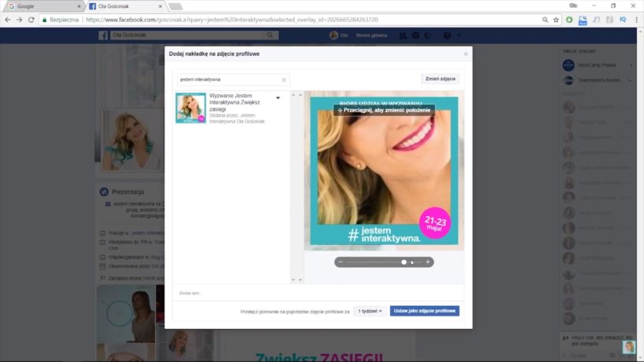
Task: Select the Wyzwanie Jestem Interaktywna frame thumbnail
Action: click(190, 108)
